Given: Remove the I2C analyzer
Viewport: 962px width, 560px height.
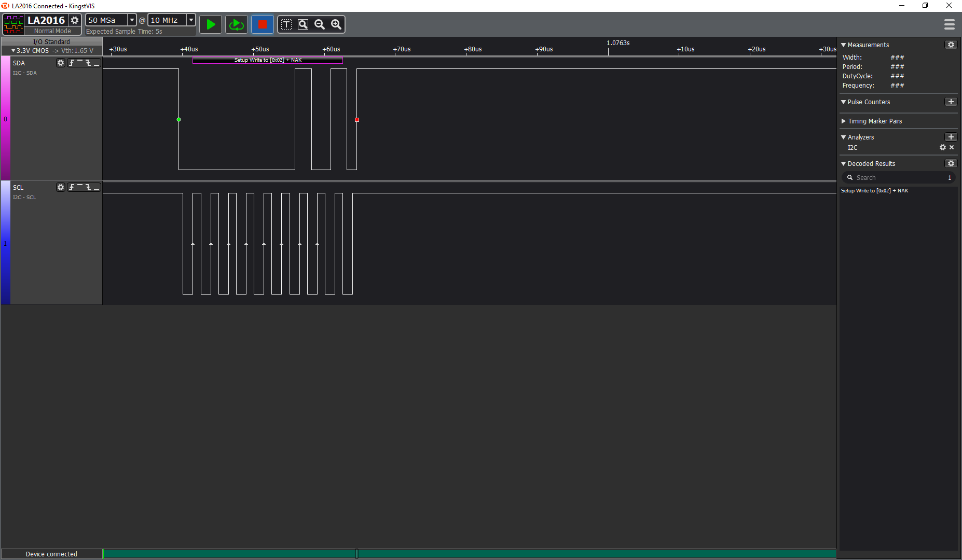Looking at the screenshot, I should point(952,148).
